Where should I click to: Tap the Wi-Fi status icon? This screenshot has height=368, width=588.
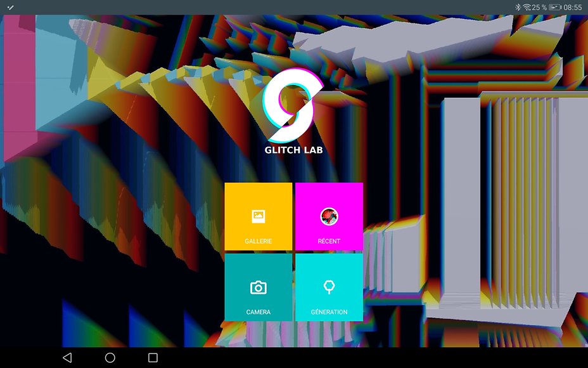527,7
